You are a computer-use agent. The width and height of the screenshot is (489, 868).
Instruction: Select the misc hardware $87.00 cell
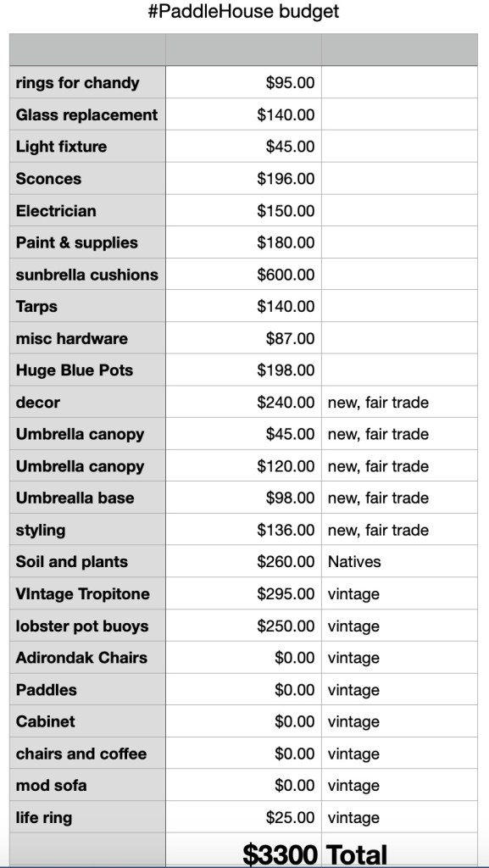243,338
